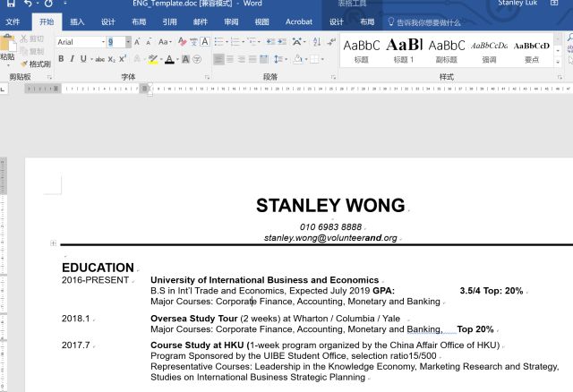Open the Arial font name dropdown
Image resolution: width=573 pixels, height=392 pixels.
[x=104, y=42]
